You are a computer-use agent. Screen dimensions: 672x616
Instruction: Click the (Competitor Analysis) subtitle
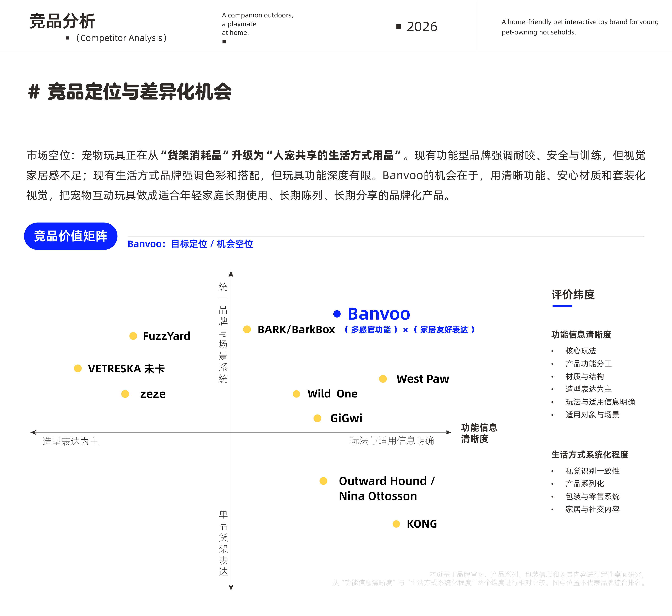pyautogui.click(x=121, y=38)
